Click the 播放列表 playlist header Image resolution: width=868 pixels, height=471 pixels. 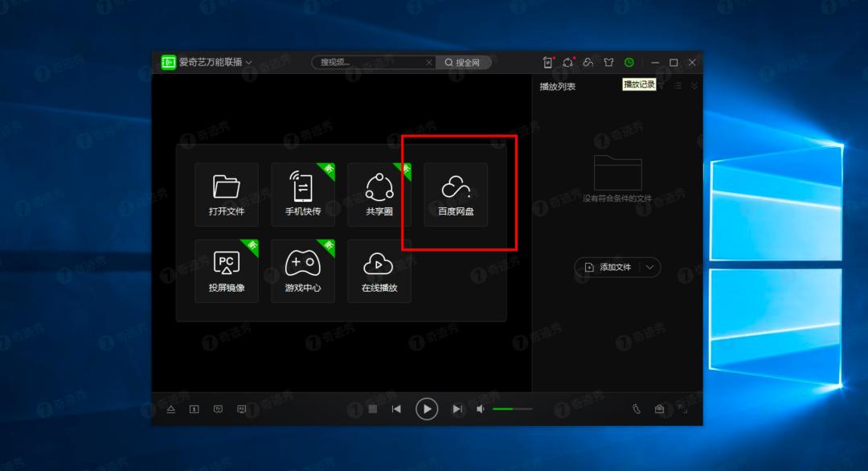[x=558, y=86]
